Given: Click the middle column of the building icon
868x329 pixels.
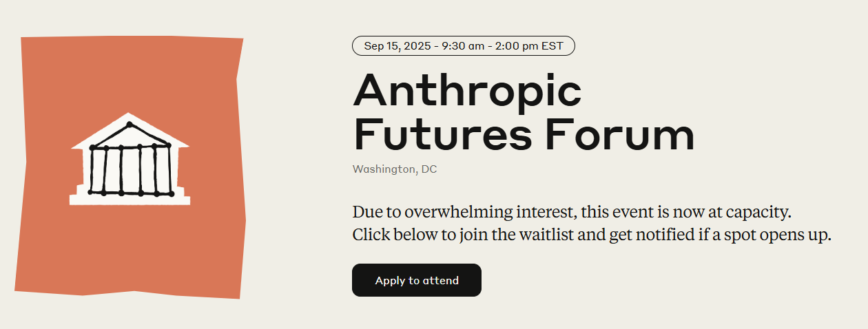Looking at the screenshot, I should click(x=130, y=169).
